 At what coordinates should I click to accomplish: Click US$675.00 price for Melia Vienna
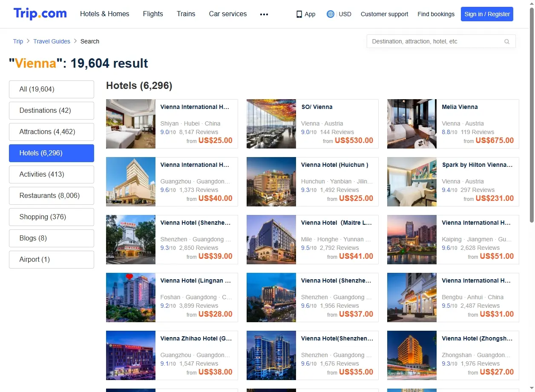tap(495, 140)
